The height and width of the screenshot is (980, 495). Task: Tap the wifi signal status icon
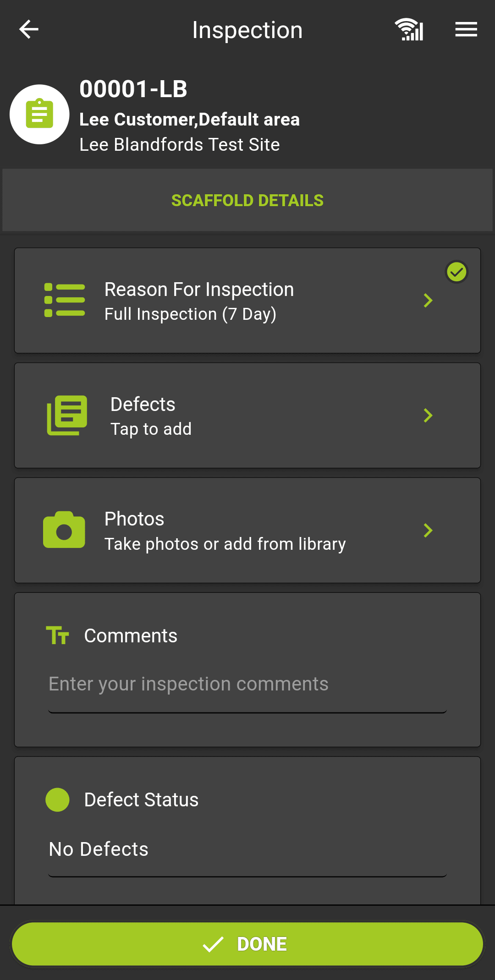(x=409, y=30)
